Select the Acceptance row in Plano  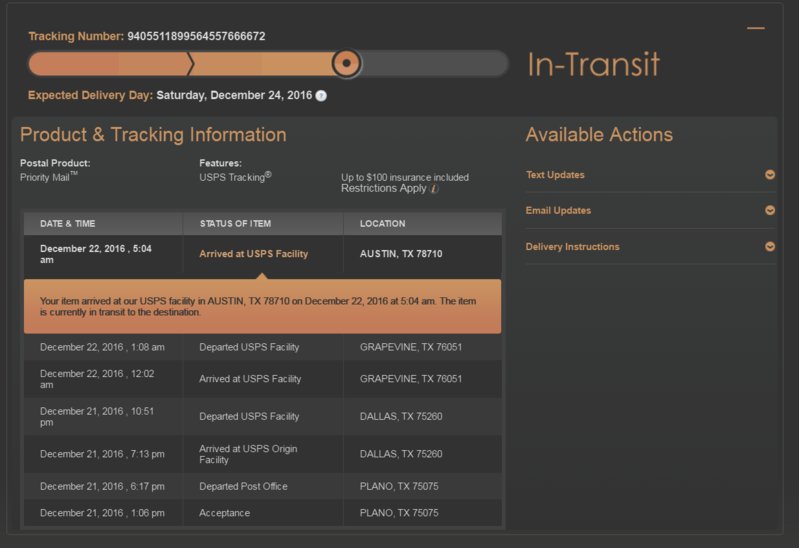click(262, 513)
